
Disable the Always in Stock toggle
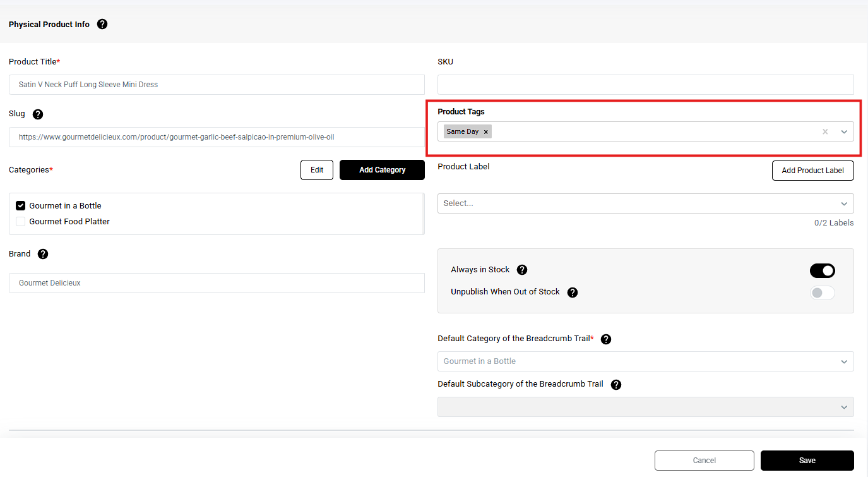[822, 271]
